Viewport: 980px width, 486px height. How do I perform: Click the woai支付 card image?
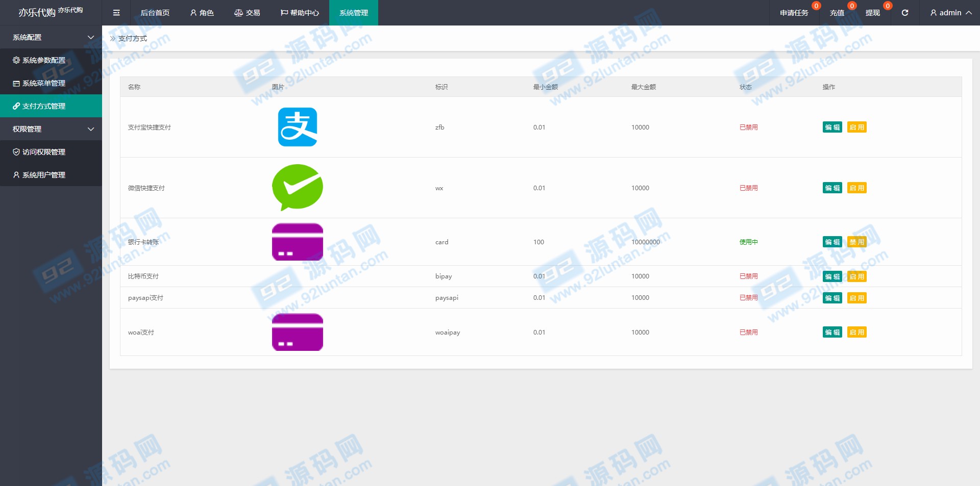click(298, 332)
